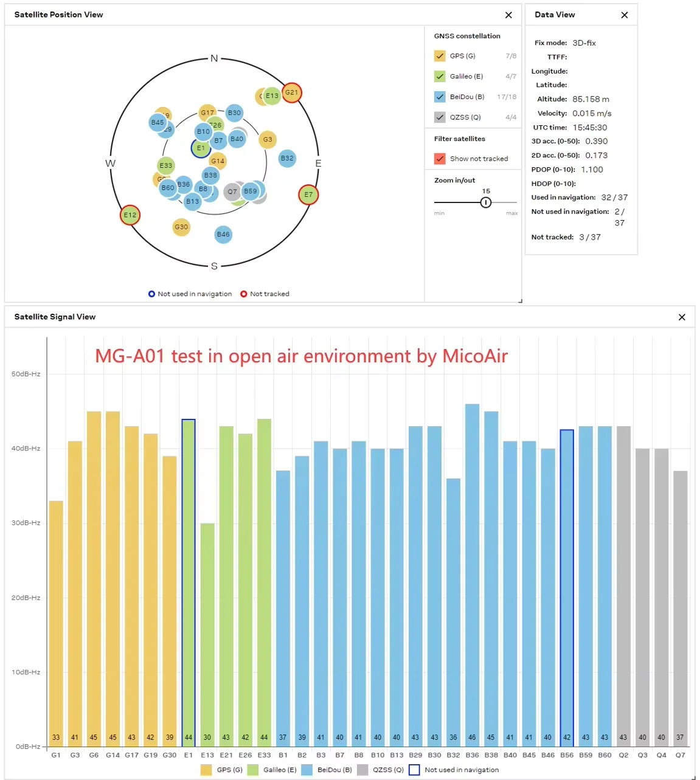Viewport: 700px width, 780px height.
Task: Toggle the QZSS (Q) checkbox
Action: click(440, 117)
